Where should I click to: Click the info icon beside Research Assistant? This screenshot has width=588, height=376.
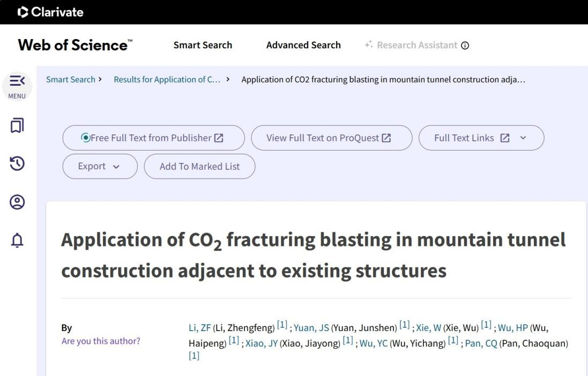point(465,46)
